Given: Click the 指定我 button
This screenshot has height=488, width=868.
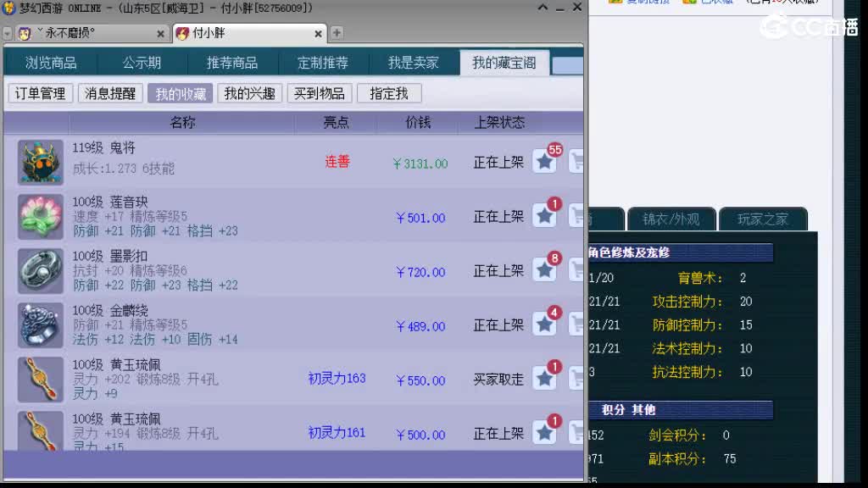Looking at the screenshot, I should [389, 93].
